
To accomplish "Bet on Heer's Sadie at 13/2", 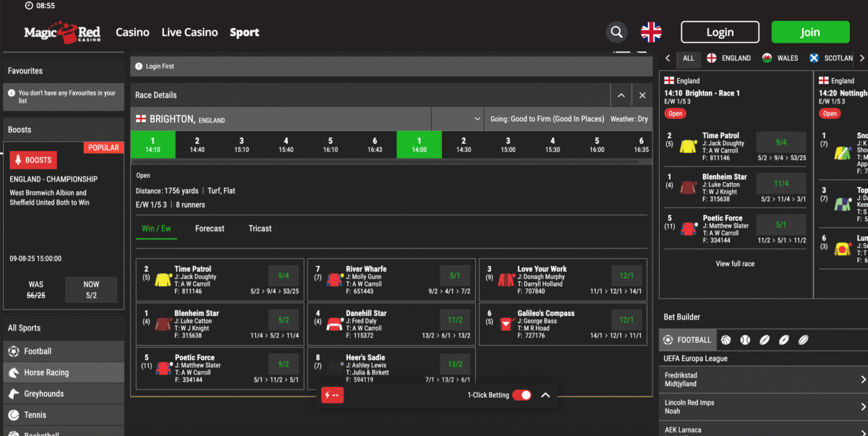I will tap(455, 364).
